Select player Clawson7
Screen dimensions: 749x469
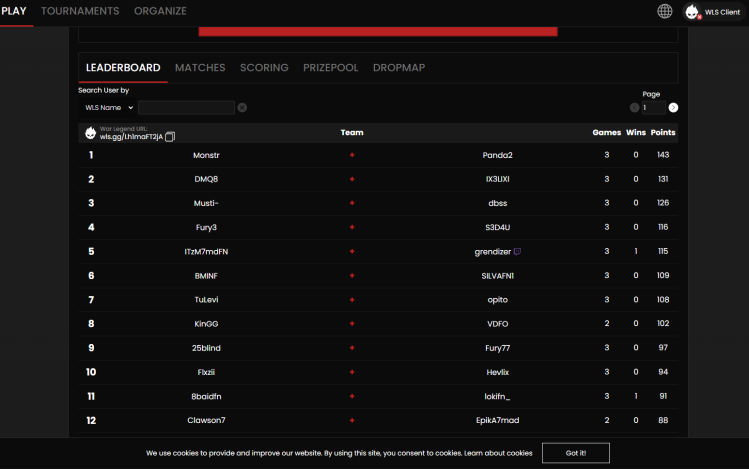[206, 420]
